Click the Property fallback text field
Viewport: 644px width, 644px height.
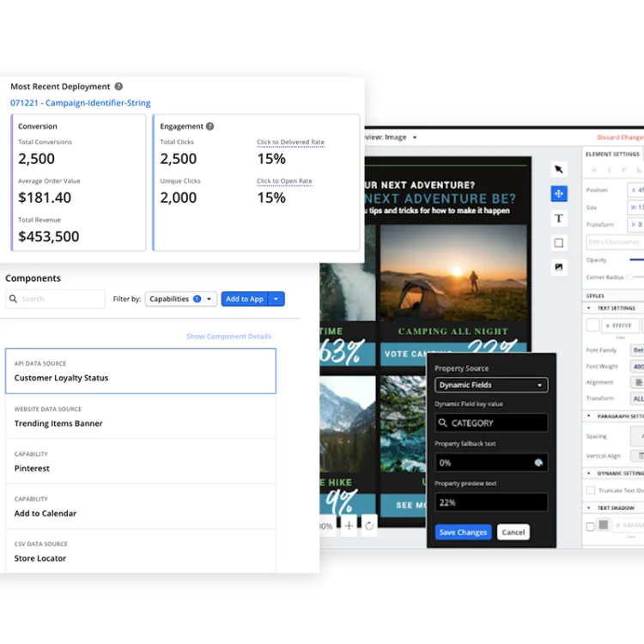(x=491, y=463)
